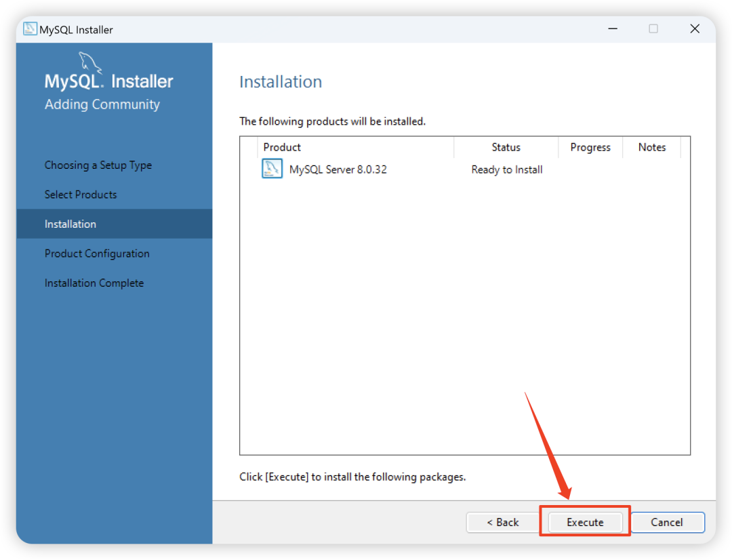Open the Select Products step
732x560 pixels.
[x=81, y=195]
